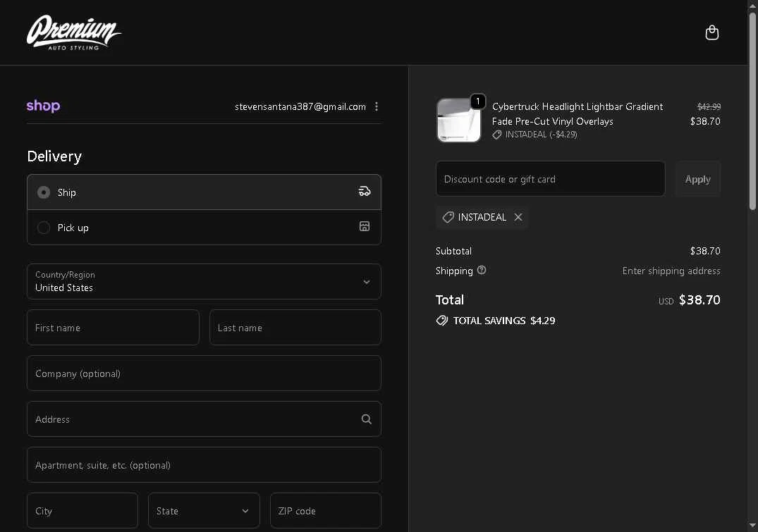Open the shopping cart bag icon
This screenshot has height=532, width=758.
pos(711,32)
